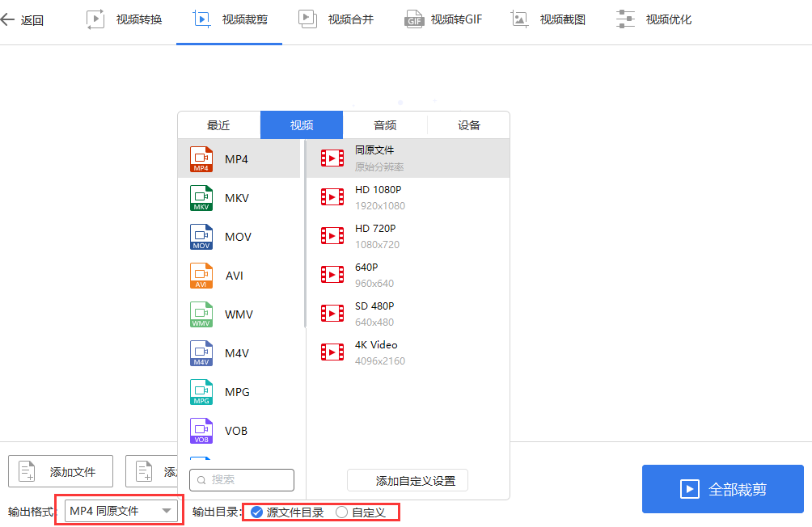
Task: Select the AVI format icon
Action: point(201,276)
